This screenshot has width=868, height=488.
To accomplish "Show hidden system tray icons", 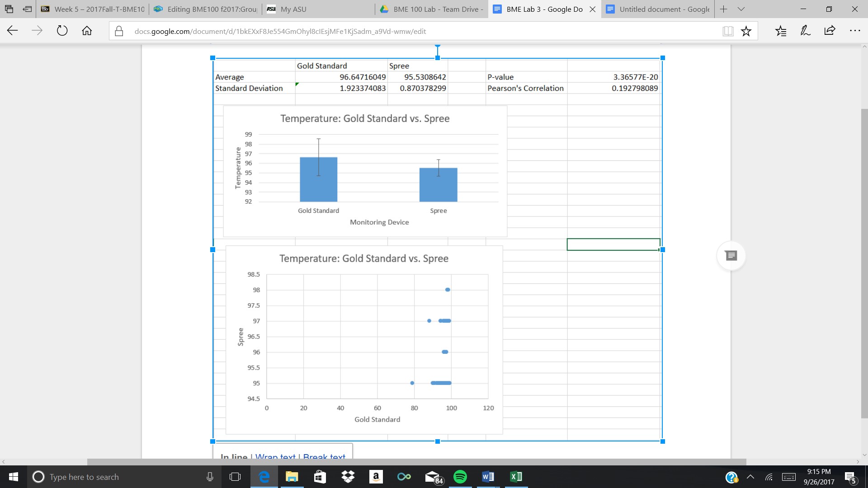I will pyautogui.click(x=750, y=477).
